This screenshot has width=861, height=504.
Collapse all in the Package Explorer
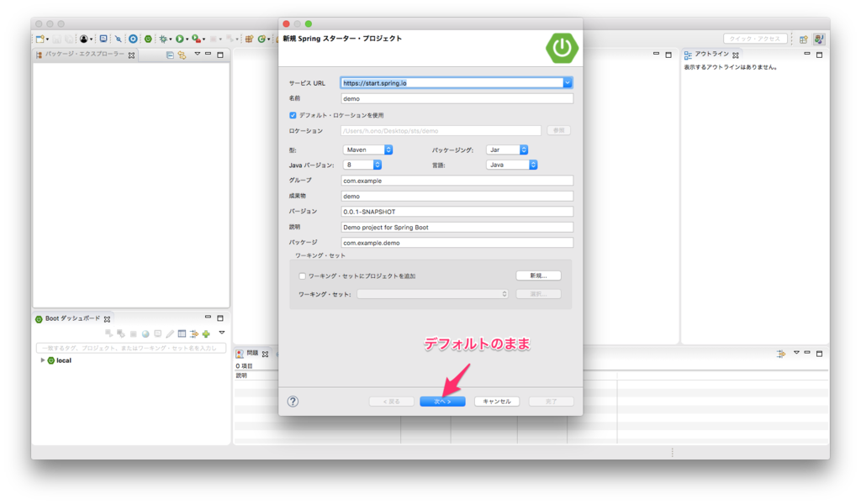point(170,55)
